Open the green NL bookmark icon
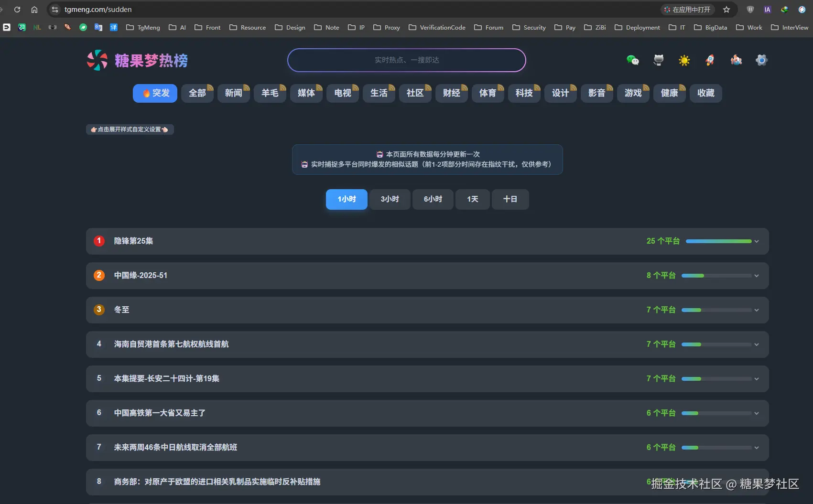The image size is (813, 504). (x=37, y=27)
